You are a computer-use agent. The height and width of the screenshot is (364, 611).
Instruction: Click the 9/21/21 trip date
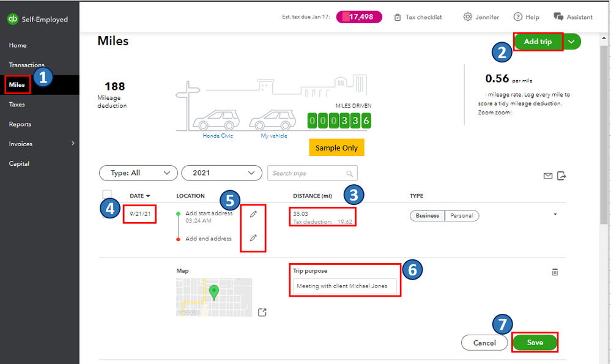tap(140, 214)
